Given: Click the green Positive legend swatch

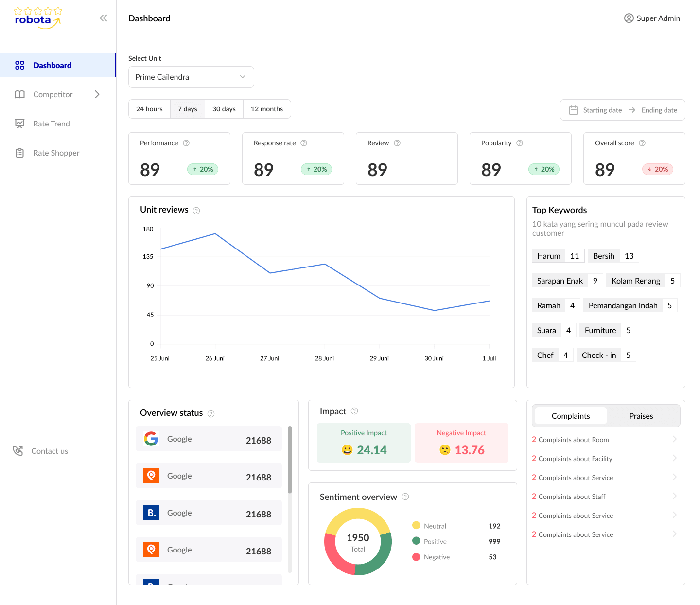Looking at the screenshot, I should pyautogui.click(x=416, y=541).
